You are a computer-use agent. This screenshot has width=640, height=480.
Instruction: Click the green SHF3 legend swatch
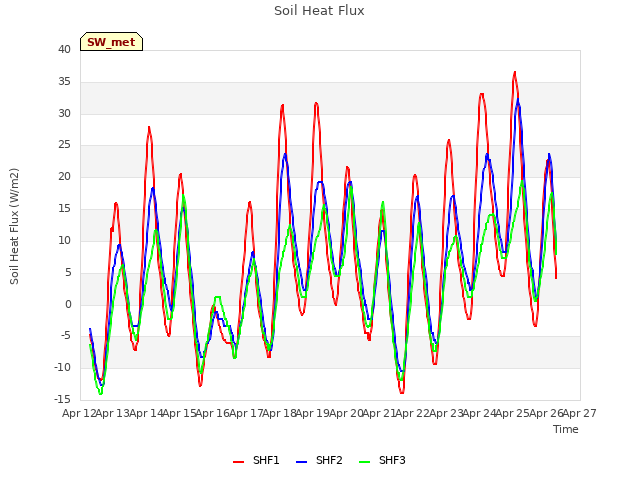(364, 462)
